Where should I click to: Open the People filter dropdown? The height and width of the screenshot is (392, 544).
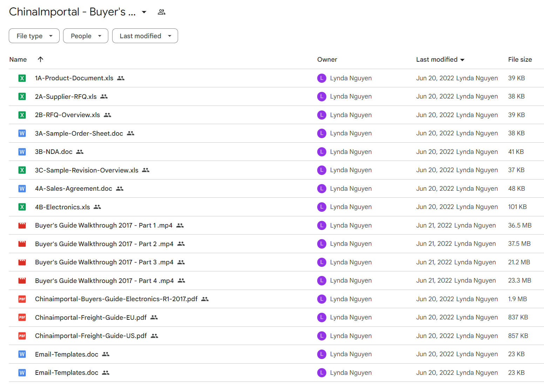coord(86,36)
